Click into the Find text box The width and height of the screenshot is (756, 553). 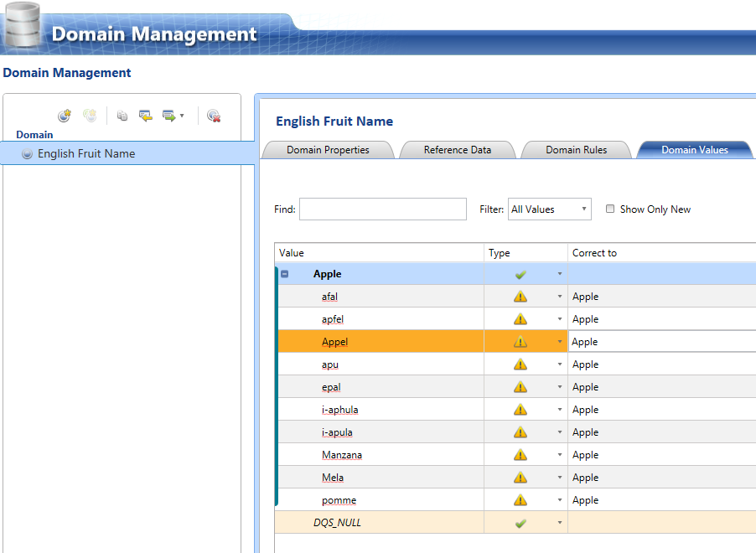click(x=383, y=209)
